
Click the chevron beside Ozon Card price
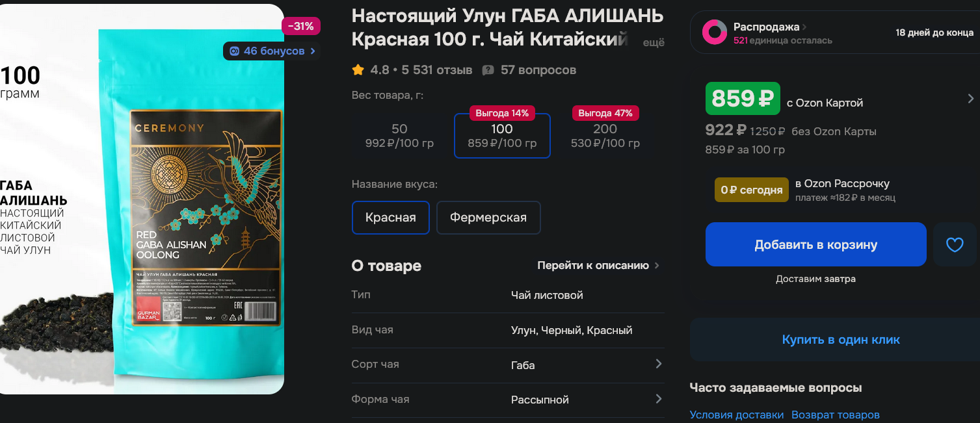971,99
